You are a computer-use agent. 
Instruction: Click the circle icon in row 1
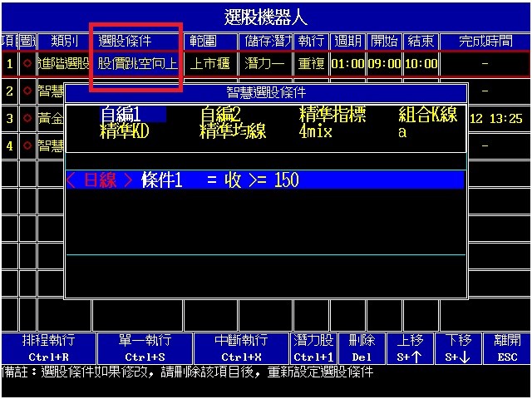coord(27,63)
